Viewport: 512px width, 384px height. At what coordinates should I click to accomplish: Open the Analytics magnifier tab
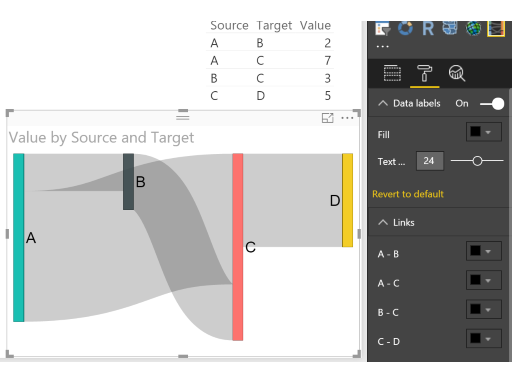click(x=457, y=73)
